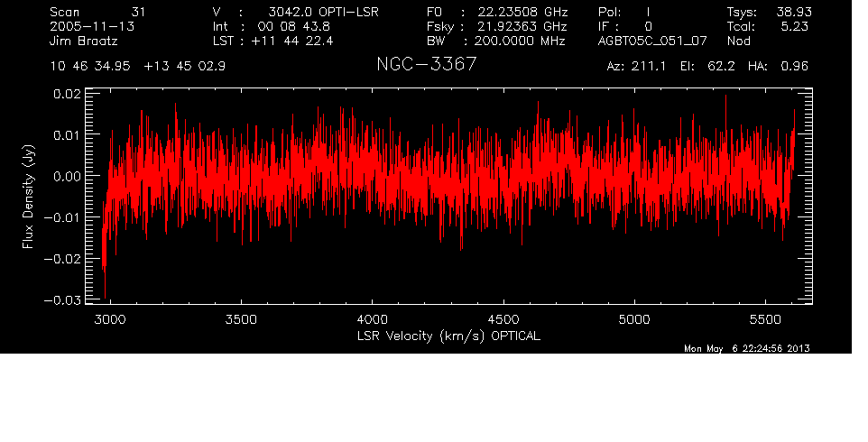This screenshot has height=442, width=868.
Task: Click the NGC-3367 source title
Action: click(x=426, y=64)
